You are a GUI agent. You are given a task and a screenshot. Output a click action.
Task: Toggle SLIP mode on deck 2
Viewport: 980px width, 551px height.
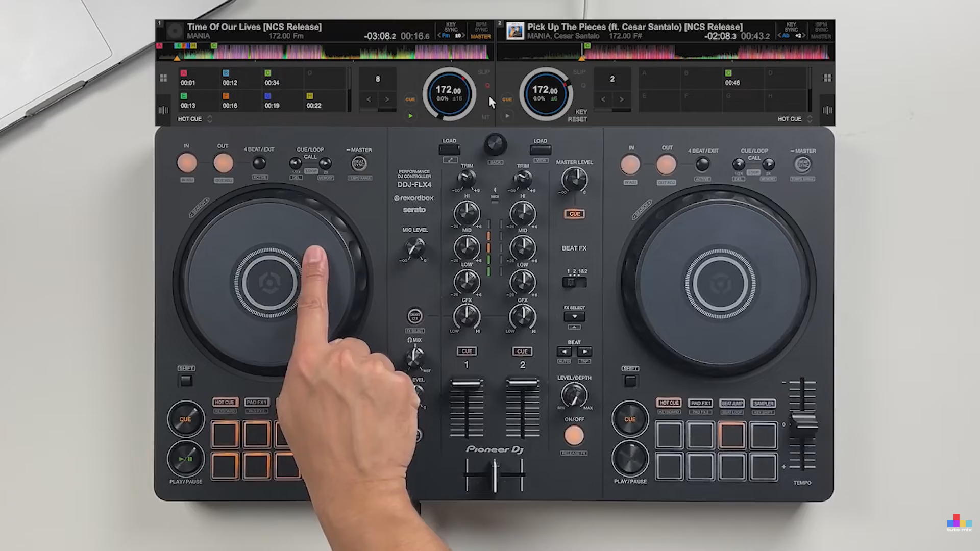tap(579, 72)
